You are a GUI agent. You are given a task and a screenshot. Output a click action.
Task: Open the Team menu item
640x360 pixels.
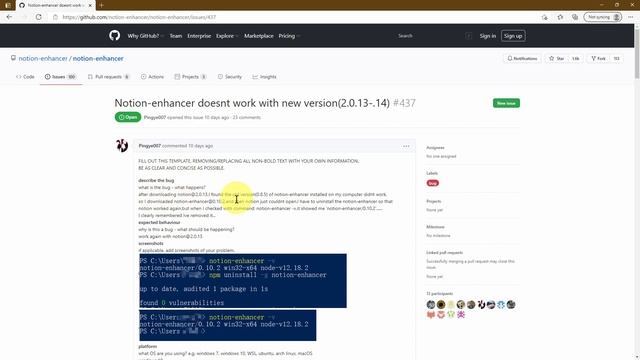176,36
